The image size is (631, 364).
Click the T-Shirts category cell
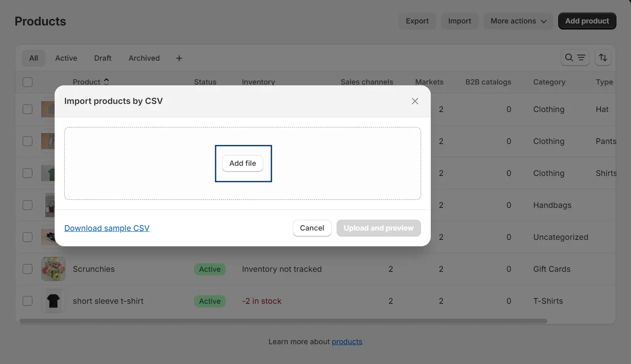(548, 301)
